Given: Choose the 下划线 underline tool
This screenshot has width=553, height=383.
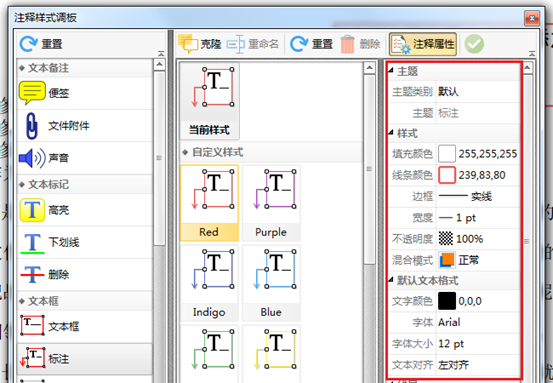Looking at the screenshot, I should point(85,242).
